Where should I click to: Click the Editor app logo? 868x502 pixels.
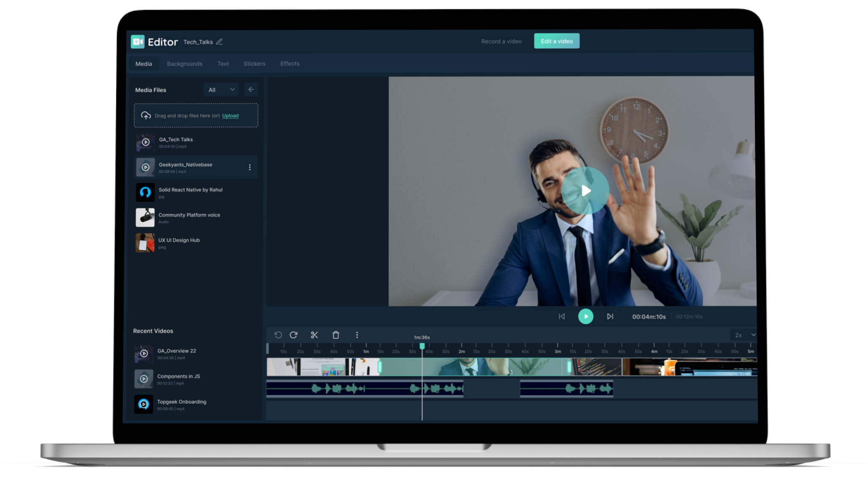[x=137, y=42]
